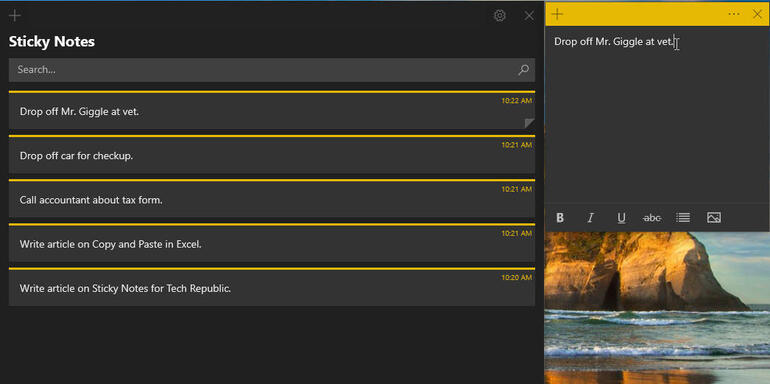This screenshot has height=384, width=770.
Task: Close the open yellow sticky note
Action: point(757,14)
